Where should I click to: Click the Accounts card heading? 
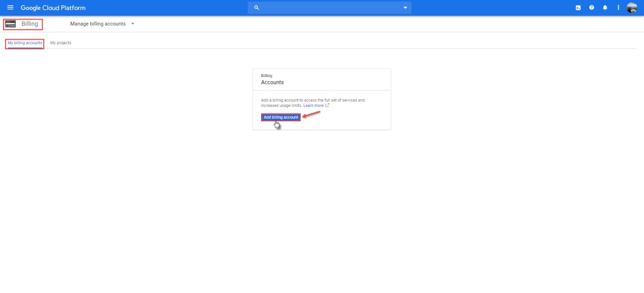tap(272, 82)
